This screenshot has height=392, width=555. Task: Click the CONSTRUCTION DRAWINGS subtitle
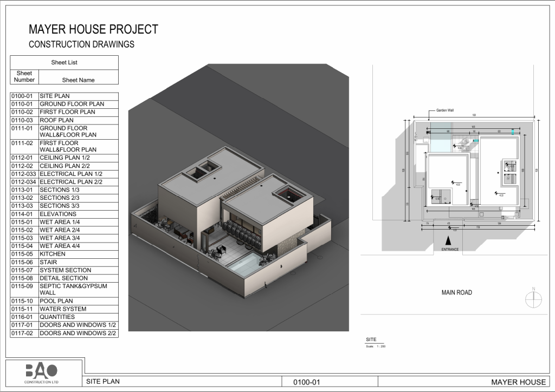[81, 44]
